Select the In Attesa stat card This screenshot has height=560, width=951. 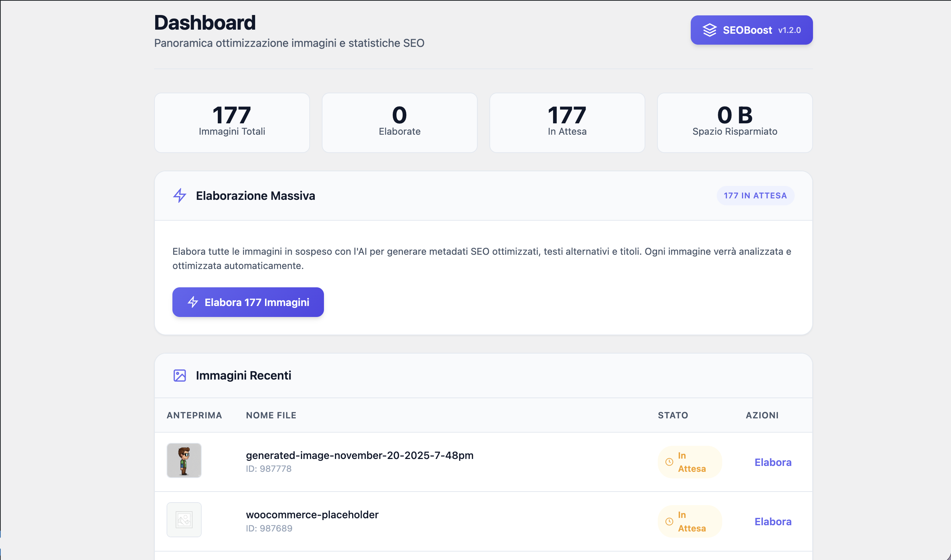click(x=567, y=123)
